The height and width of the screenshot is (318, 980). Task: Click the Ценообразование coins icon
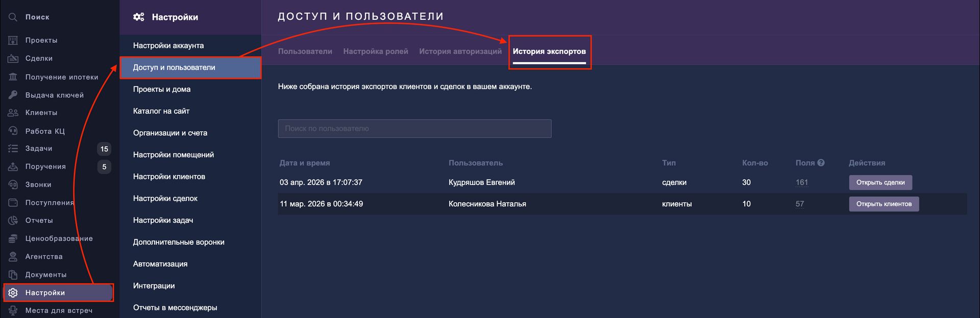point(13,238)
